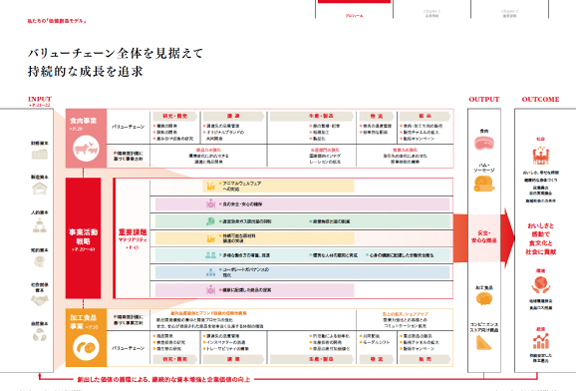Click the head-with-gear icon for 知的資本
The height and width of the screenshot is (391, 576).
(39, 262)
